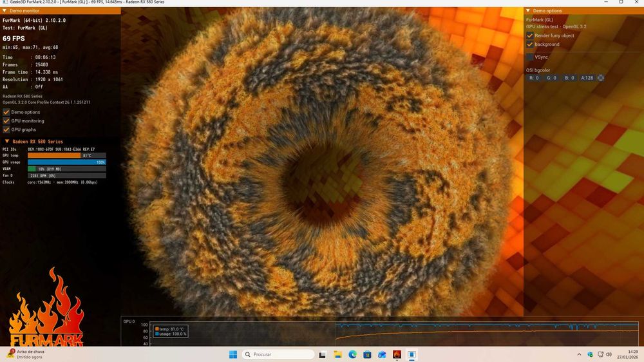Click the Resolution 1920 x 1061 row
The height and width of the screenshot is (362, 644).
pos(33,79)
